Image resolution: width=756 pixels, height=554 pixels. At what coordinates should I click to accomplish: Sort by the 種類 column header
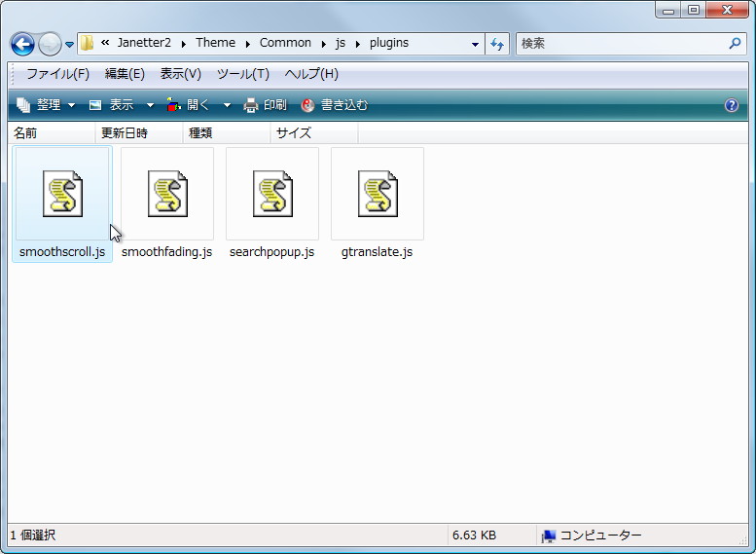[x=227, y=133]
